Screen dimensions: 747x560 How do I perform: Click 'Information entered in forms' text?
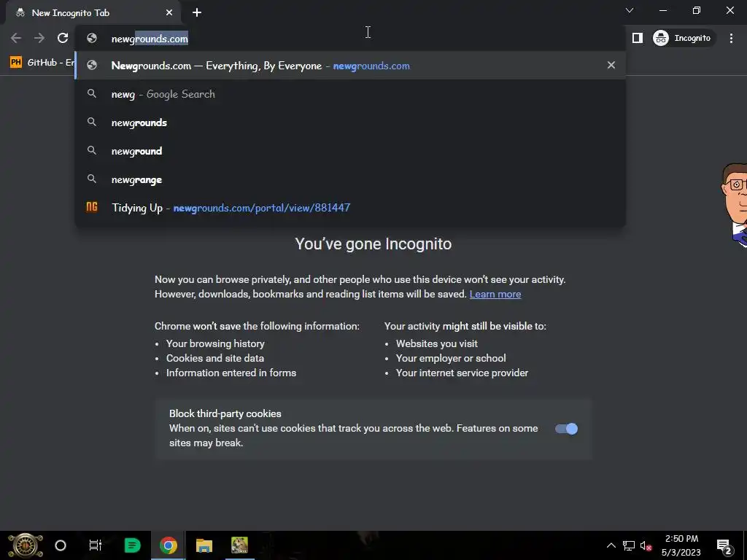click(x=231, y=373)
